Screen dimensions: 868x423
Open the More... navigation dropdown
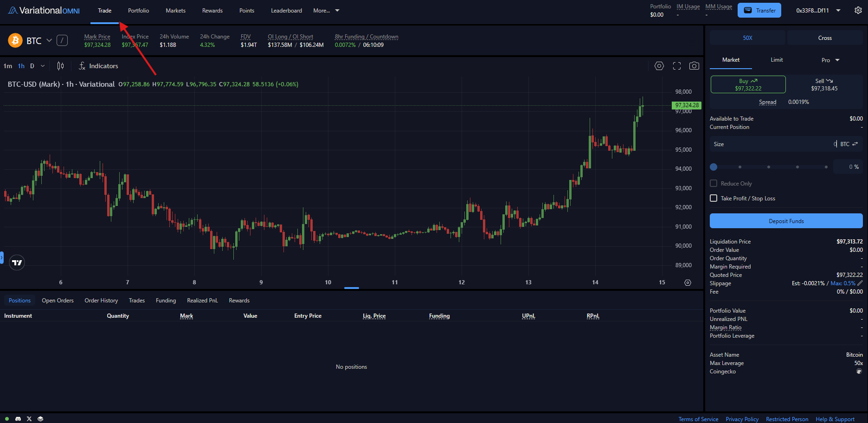point(326,11)
